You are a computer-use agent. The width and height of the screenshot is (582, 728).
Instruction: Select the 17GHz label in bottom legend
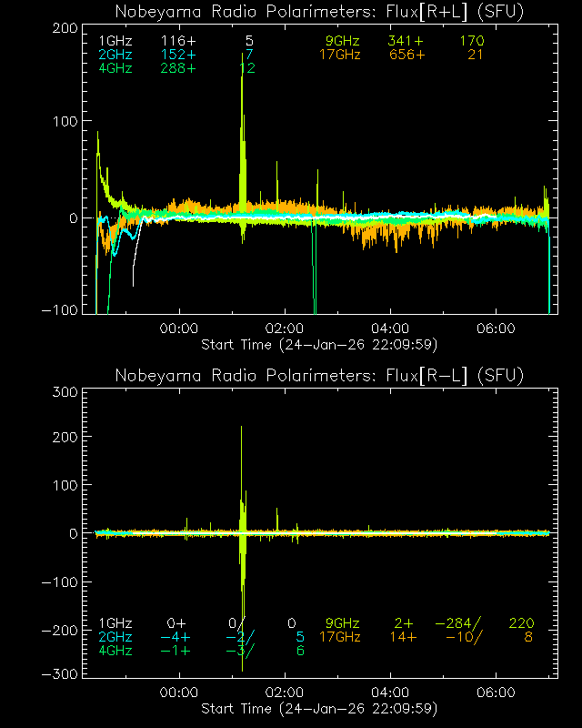(339, 637)
